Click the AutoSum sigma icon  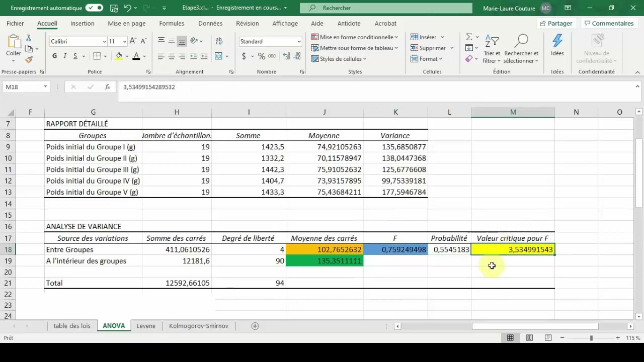pyautogui.click(x=469, y=37)
